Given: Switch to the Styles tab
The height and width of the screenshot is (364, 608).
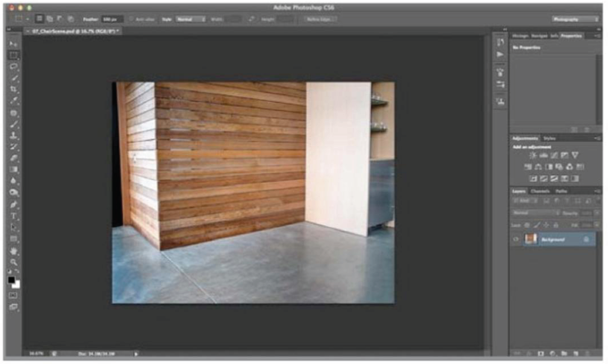Looking at the screenshot, I should [x=550, y=139].
